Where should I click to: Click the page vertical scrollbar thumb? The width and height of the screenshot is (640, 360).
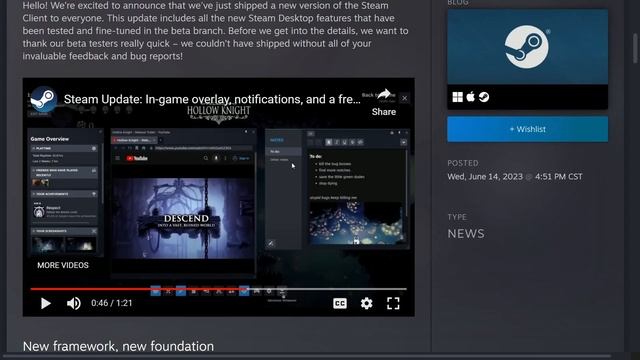tap(635, 48)
